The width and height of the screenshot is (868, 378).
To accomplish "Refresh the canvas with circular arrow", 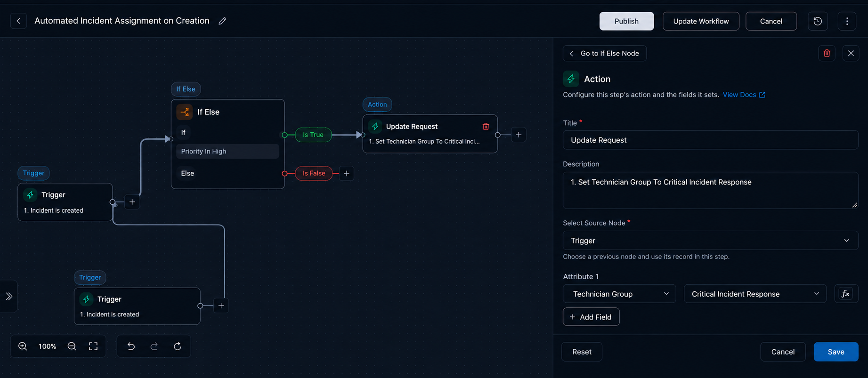I will click(x=178, y=346).
